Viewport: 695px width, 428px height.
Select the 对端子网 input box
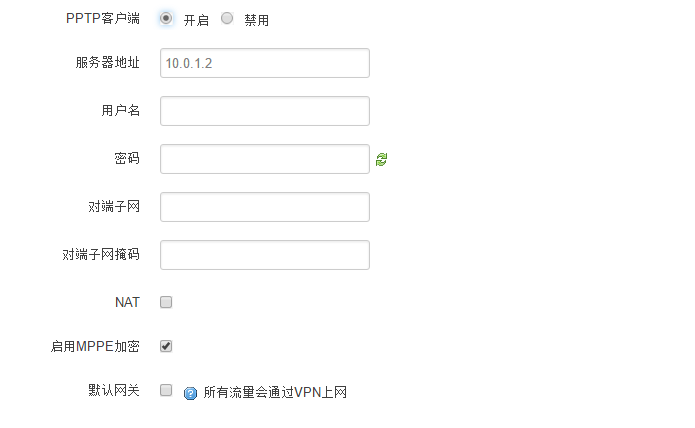[264, 207]
